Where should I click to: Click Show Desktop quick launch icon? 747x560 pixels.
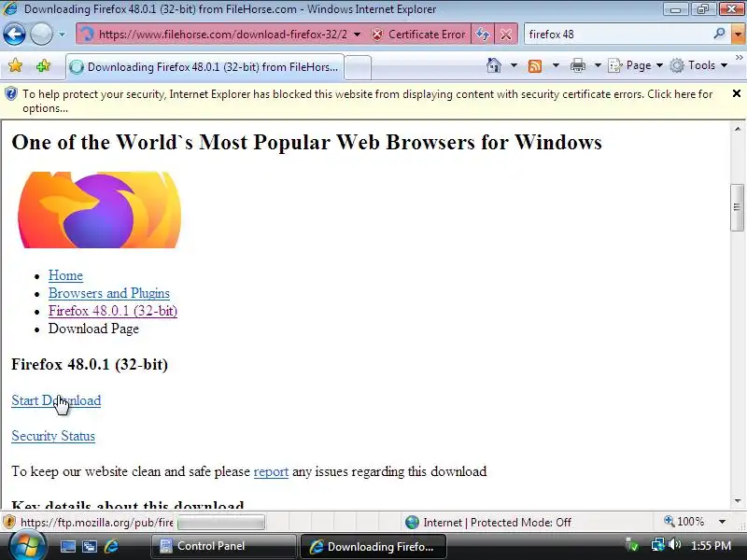[67, 546]
